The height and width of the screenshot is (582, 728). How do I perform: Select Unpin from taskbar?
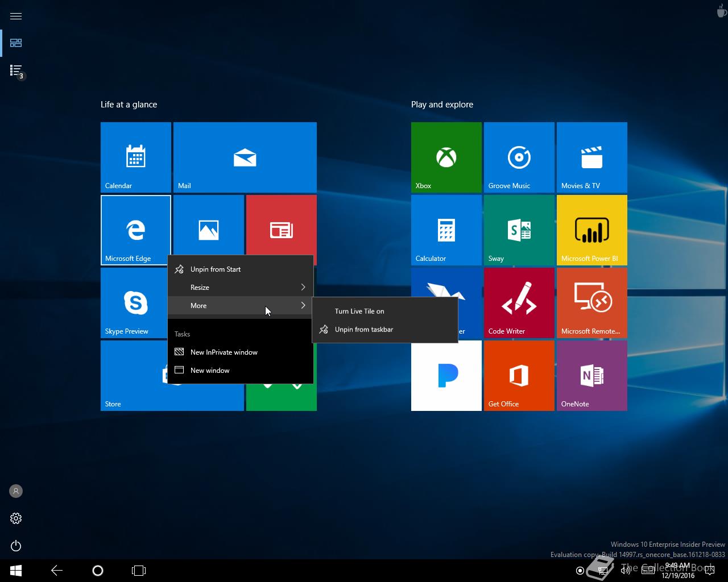[x=385, y=330]
